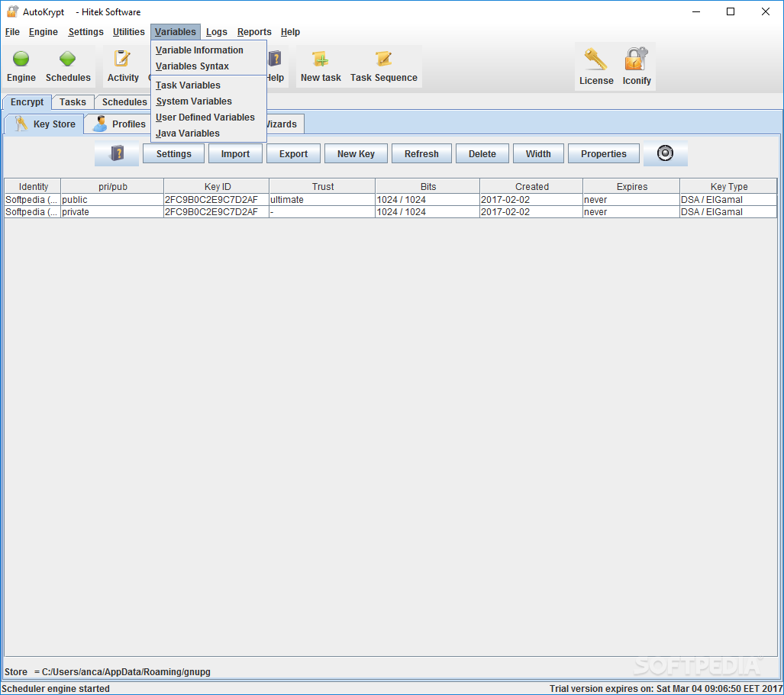Click the round target icon beside Properties
The width and height of the screenshot is (784, 695).
coord(665,153)
